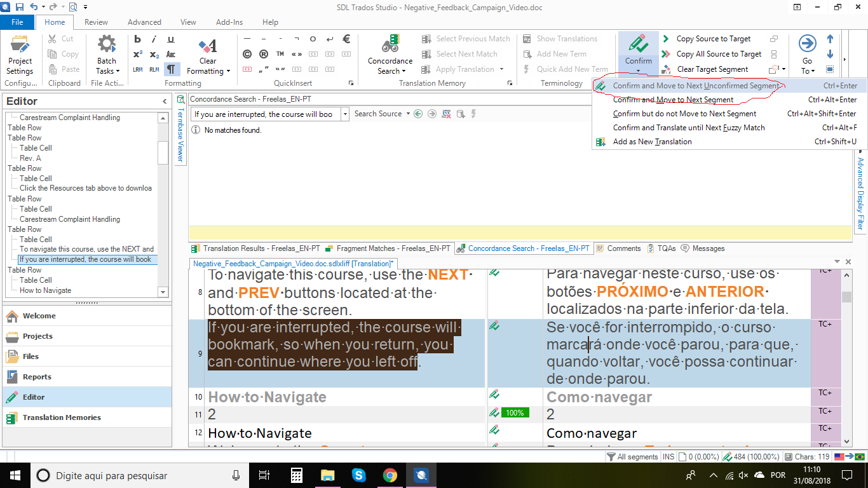Click the Batch Tasks gear icon
This screenshot has height=488, width=868.
(106, 44)
